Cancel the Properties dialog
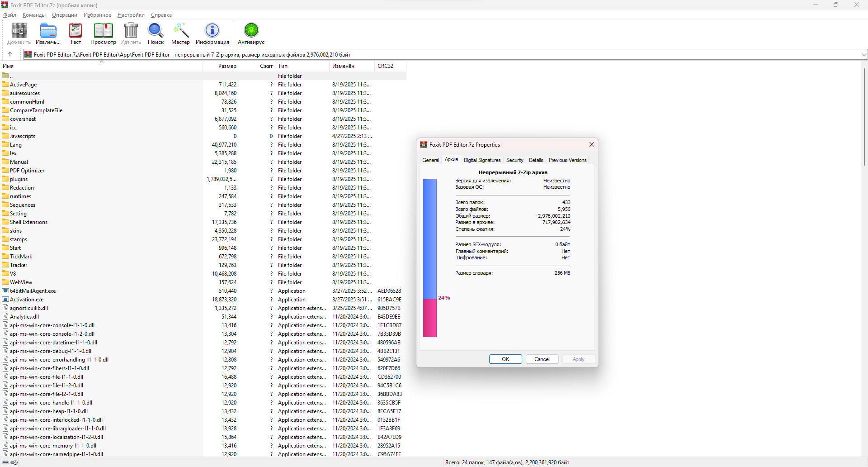The width and height of the screenshot is (868, 467). coord(542,359)
